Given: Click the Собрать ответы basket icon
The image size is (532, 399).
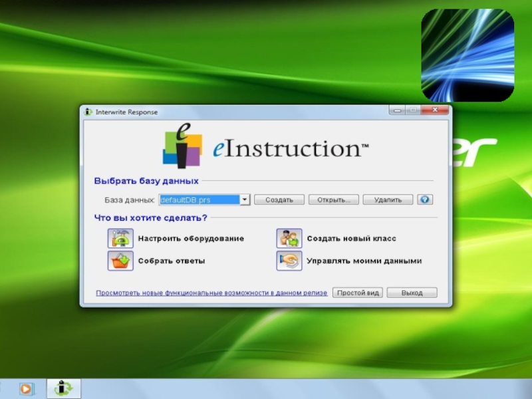Looking at the screenshot, I should (120, 261).
